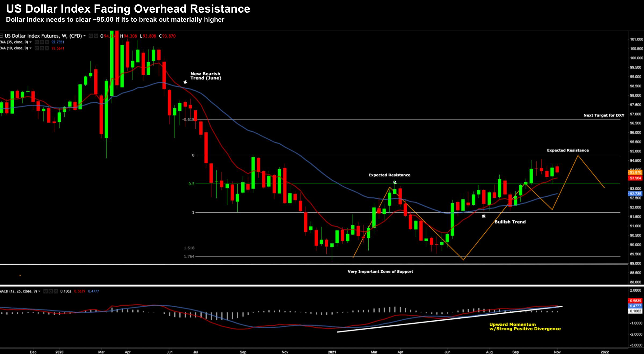644x354 pixels.
Task: Open MACD indicator settings gear
Action: [51, 291]
